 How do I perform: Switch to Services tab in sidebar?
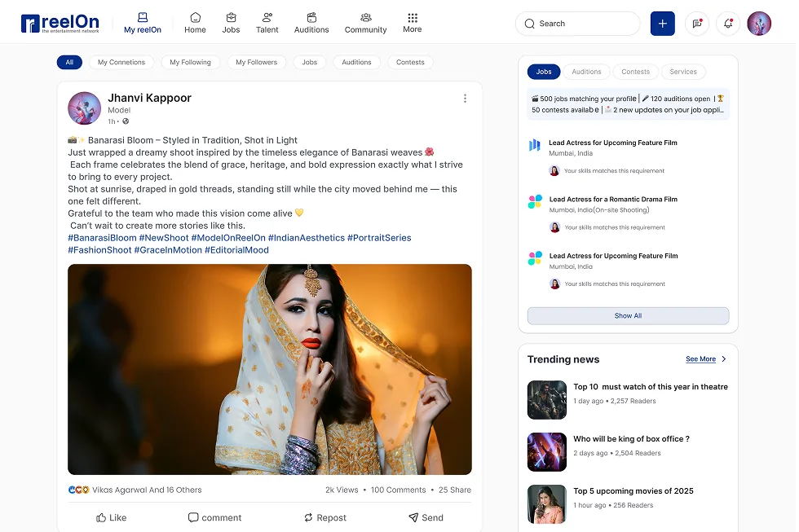point(683,72)
